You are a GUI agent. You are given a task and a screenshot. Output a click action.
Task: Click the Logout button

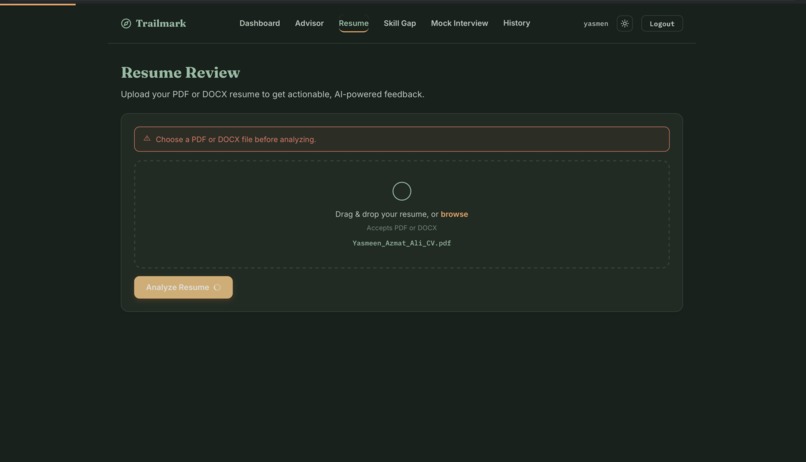[x=662, y=24]
